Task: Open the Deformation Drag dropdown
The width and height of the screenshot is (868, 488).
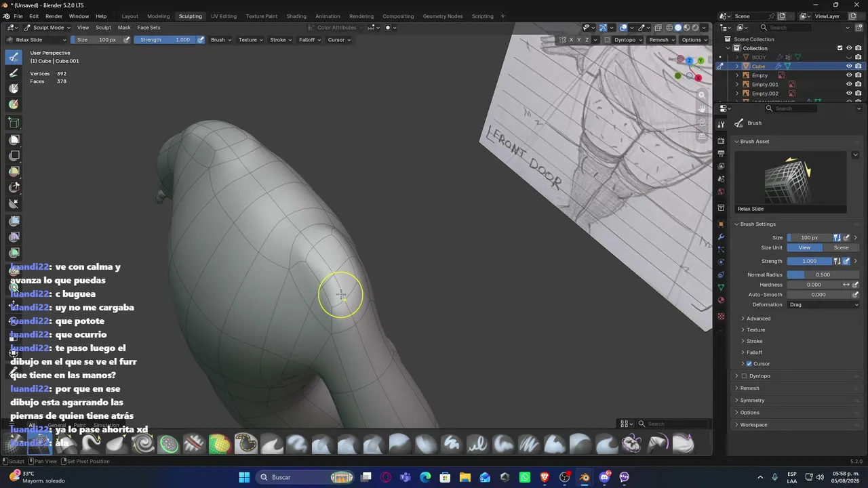Action: [823, 305]
